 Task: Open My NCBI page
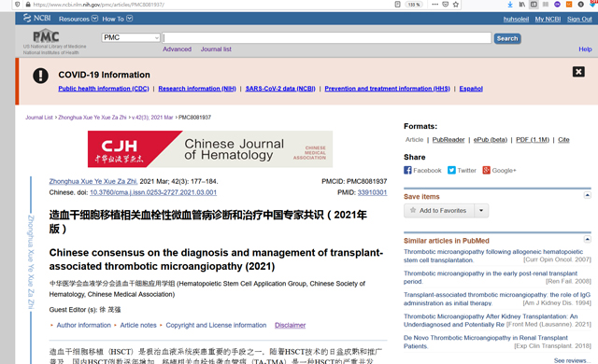pyautogui.click(x=548, y=19)
